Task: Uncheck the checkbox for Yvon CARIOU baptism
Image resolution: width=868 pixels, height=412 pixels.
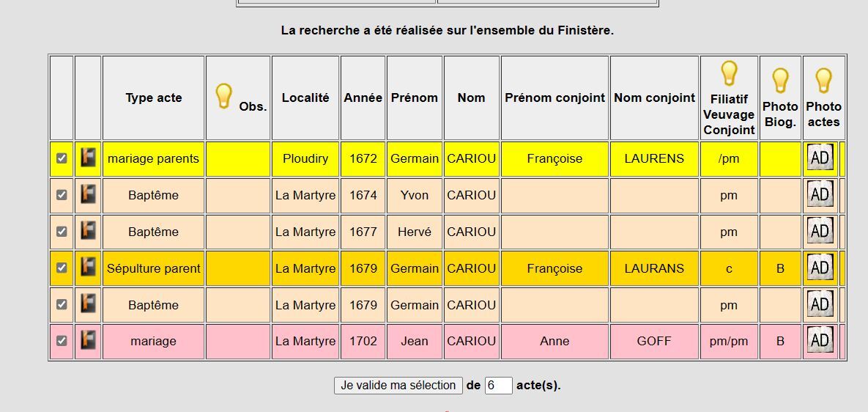Action: click(62, 195)
